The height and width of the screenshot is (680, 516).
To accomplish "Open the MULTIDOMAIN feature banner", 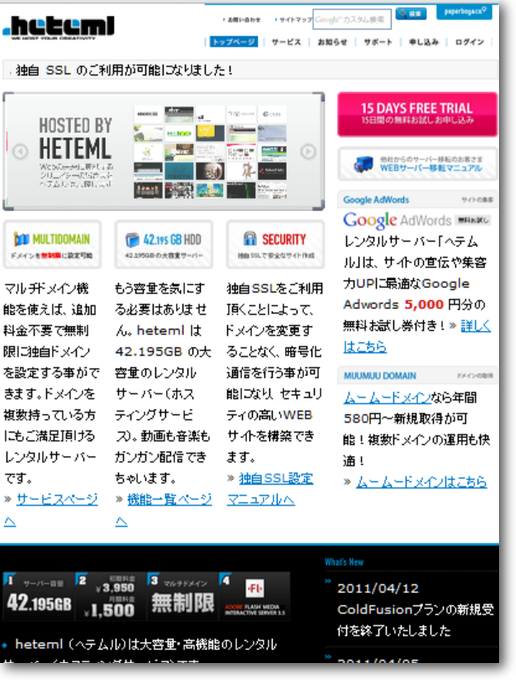I will tap(52, 245).
